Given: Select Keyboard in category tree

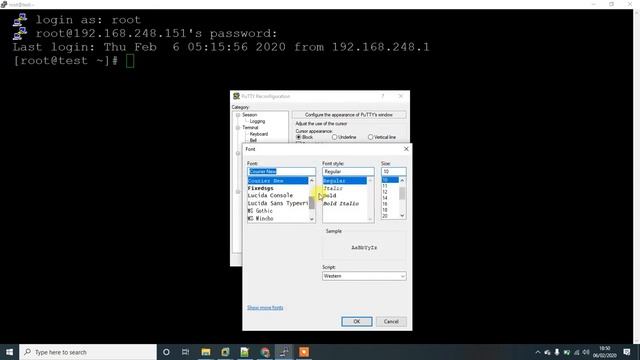Looking at the screenshot, I should pos(259,134).
